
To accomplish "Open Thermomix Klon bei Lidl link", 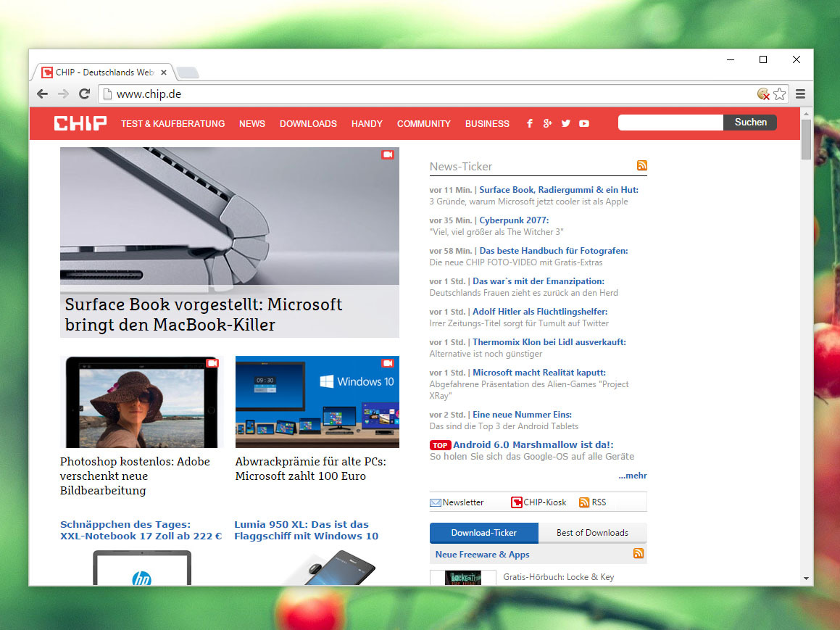I will (x=549, y=342).
